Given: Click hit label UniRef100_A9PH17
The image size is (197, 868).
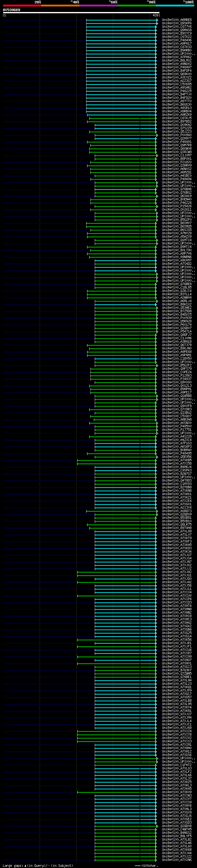Looking at the screenshot, I should (177, 43).
